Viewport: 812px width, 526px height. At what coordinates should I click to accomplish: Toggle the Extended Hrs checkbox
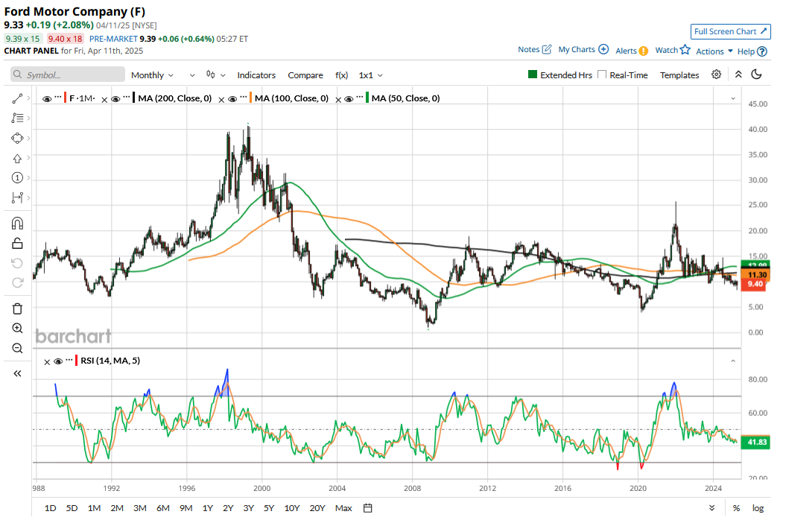click(533, 75)
